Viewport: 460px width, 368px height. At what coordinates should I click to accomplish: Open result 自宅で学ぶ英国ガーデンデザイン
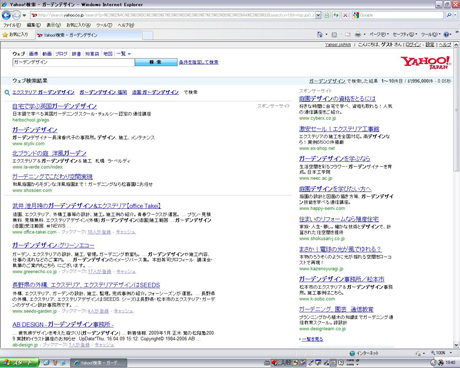click(54, 106)
